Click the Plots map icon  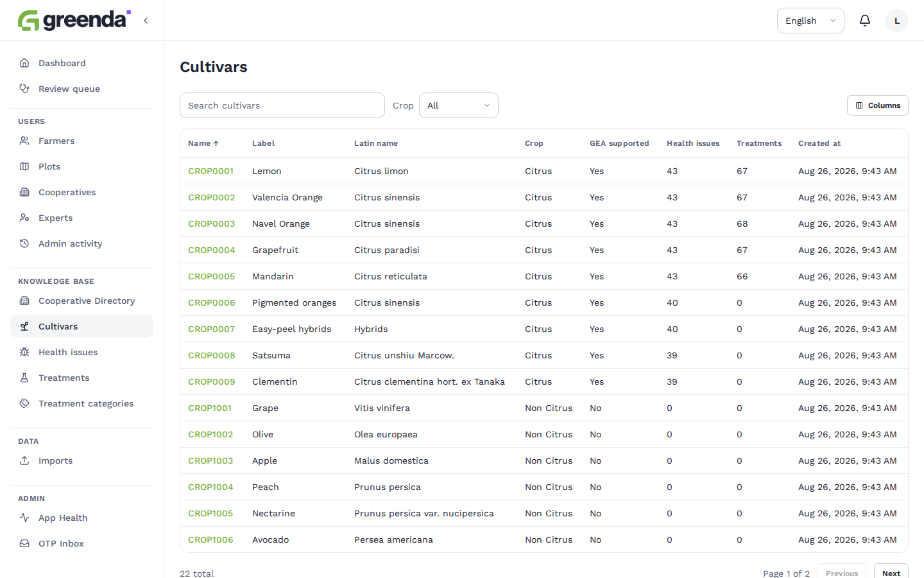24,166
